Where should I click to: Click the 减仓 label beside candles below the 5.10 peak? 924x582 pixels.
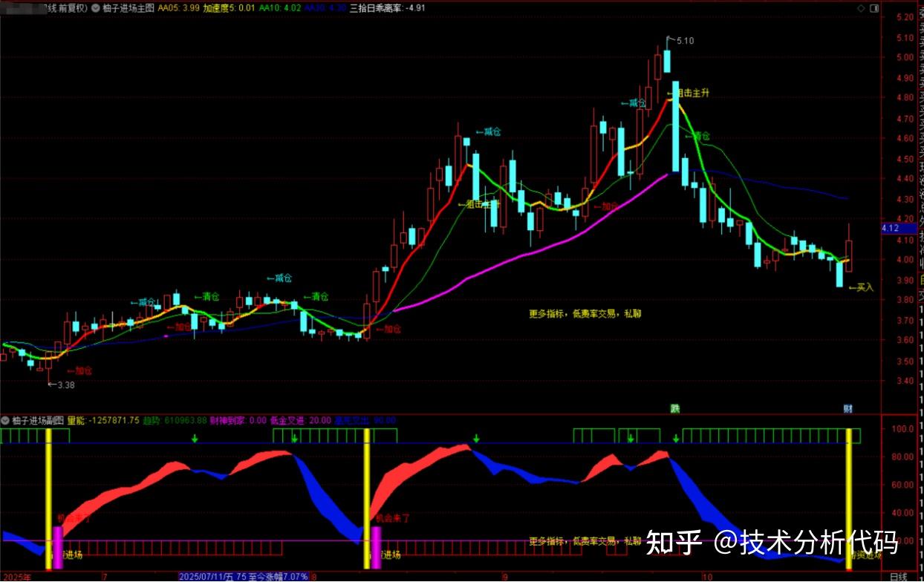pyautogui.click(x=634, y=103)
